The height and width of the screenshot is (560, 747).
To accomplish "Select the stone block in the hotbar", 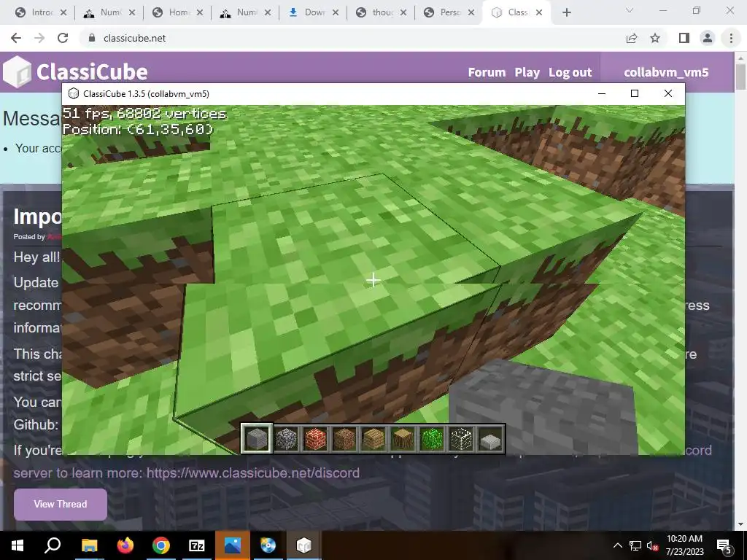I will click(256, 438).
